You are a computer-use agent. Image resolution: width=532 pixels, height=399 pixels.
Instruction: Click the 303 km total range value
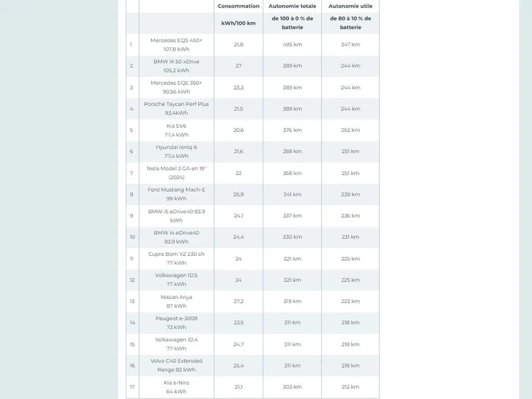click(292, 387)
